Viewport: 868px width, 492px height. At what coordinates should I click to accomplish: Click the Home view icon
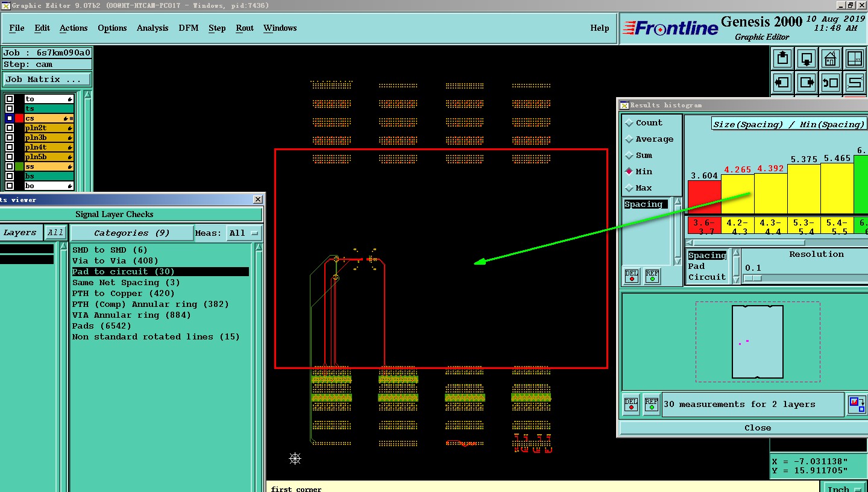pyautogui.click(x=831, y=58)
